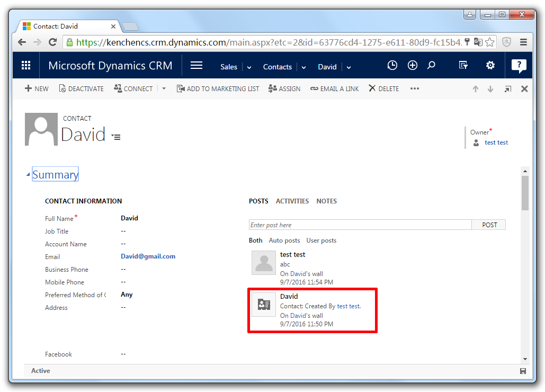Screen dimensions: 545x392
Task: Click the POST button
Action: (x=489, y=225)
